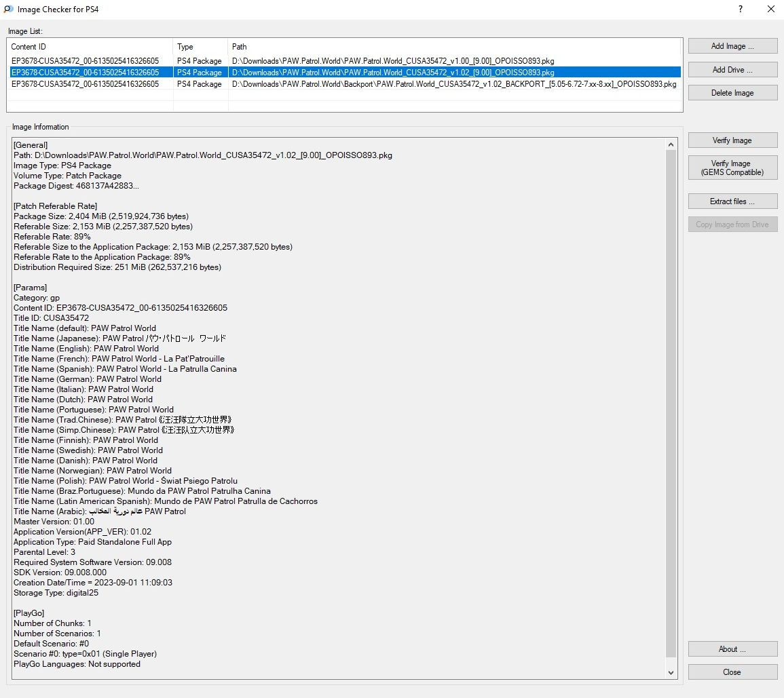Image resolution: width=784 pixels, height=698 pixels.
Task: Sort by the Type column header
Action: pyautogui.click(x=200, y=47)
